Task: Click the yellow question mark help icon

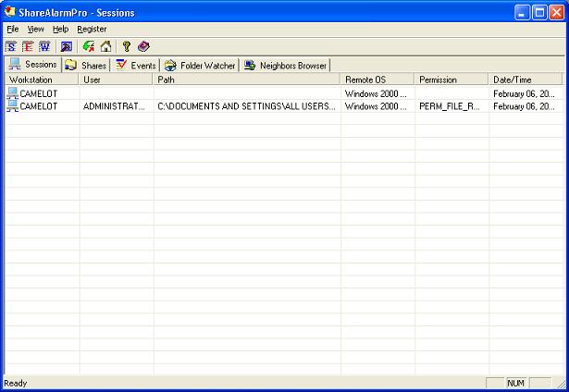Action: (x=126, y=46)
